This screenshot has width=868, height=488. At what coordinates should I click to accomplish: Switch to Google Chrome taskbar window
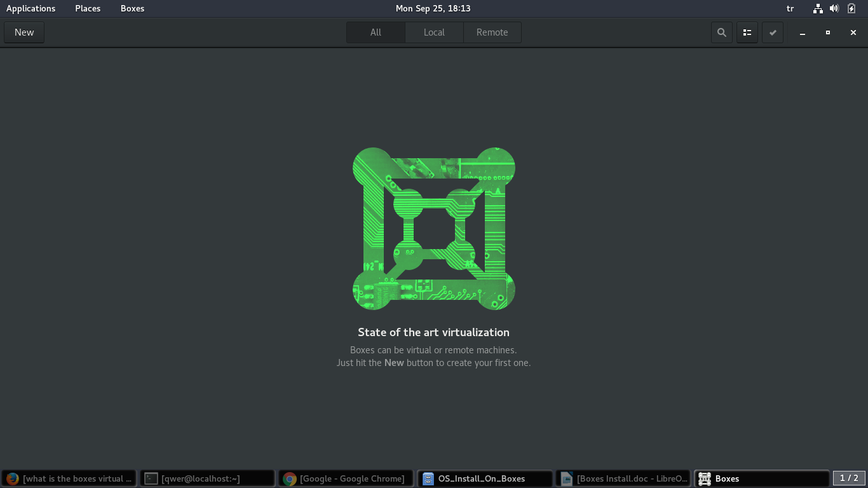(x=346, y=478)
